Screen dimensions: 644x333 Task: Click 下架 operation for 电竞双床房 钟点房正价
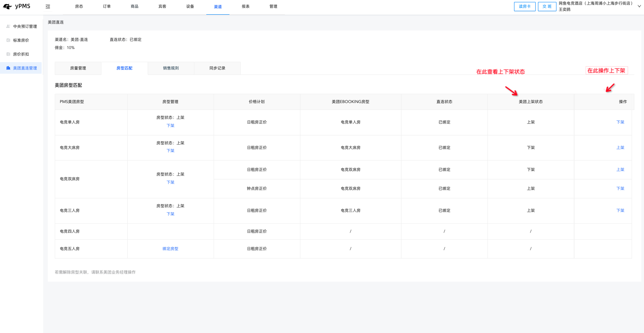(620, 189)
